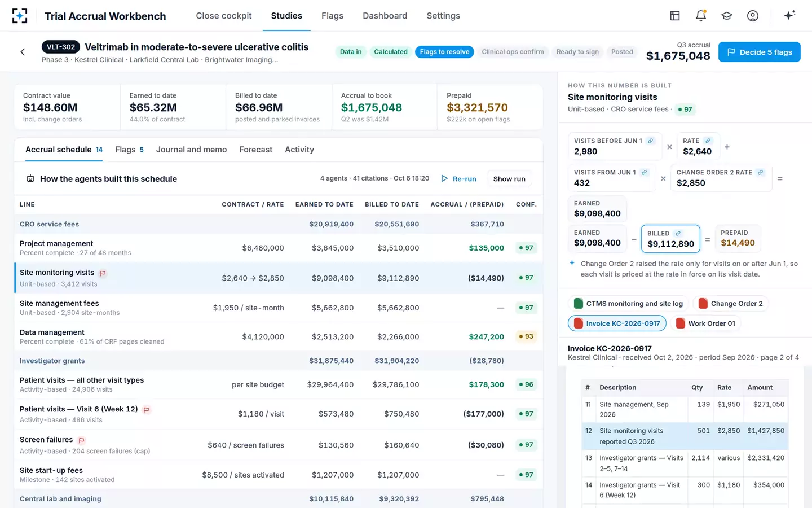Viewport: 812px width, 508px height.
Task: Open the layout panel icon in header
Action: tap(675, 16)
